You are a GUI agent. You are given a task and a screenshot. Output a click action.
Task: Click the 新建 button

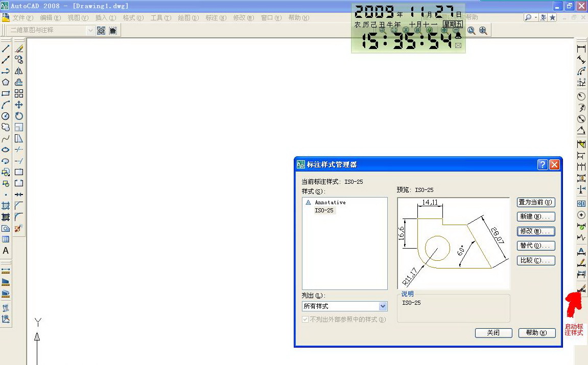535,216
